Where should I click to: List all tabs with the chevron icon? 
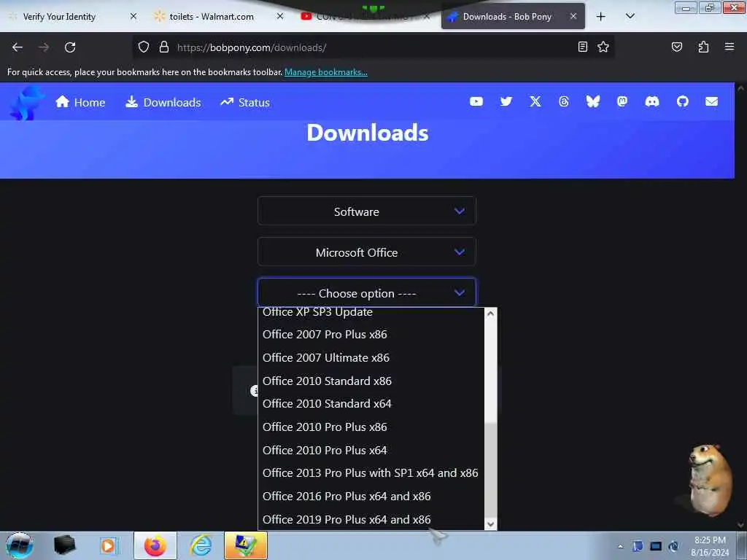[630, 16]
